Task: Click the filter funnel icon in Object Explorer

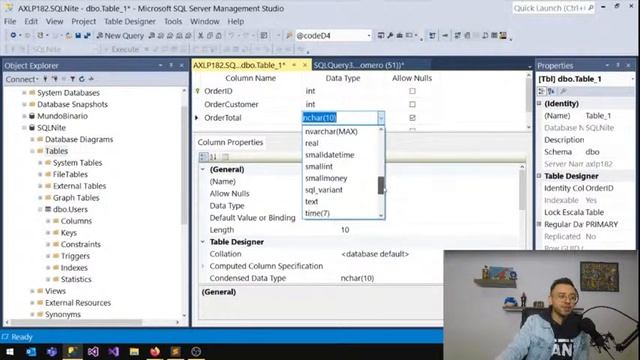Action: (x=72, y=79)
